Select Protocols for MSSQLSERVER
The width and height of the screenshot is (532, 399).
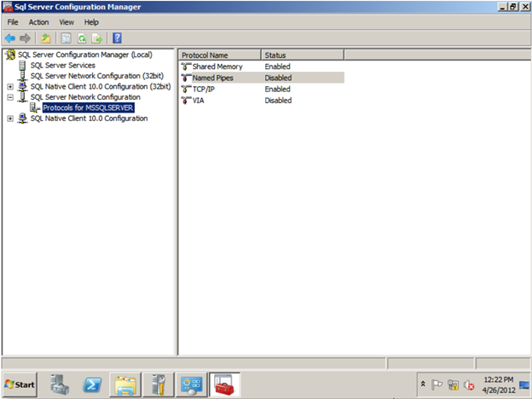click(x=88, y=108)
